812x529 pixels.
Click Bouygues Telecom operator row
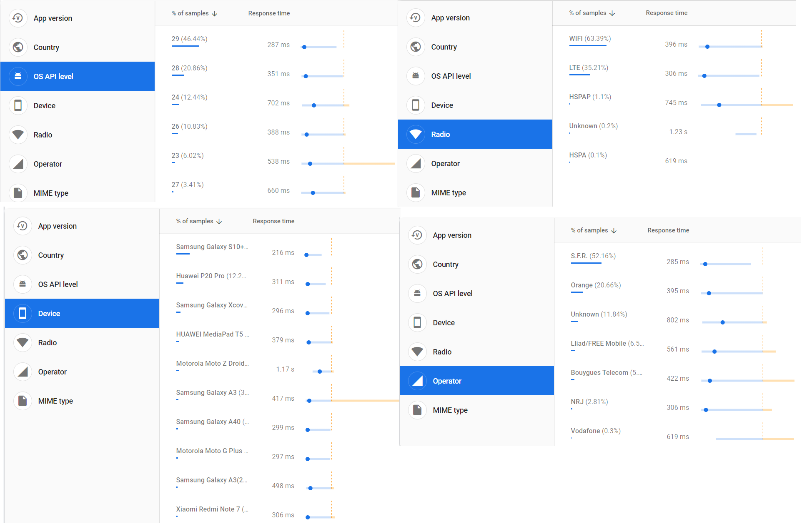[x=677, y=374]
